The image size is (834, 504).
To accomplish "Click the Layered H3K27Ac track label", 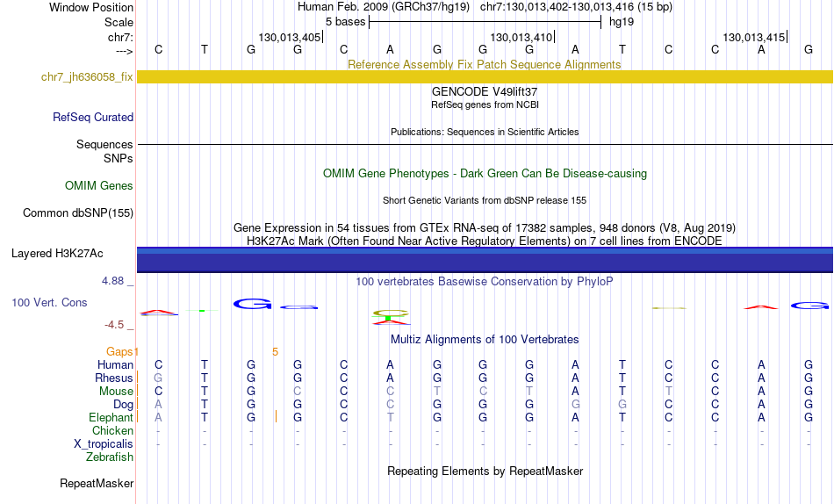I will pos(57,254).
